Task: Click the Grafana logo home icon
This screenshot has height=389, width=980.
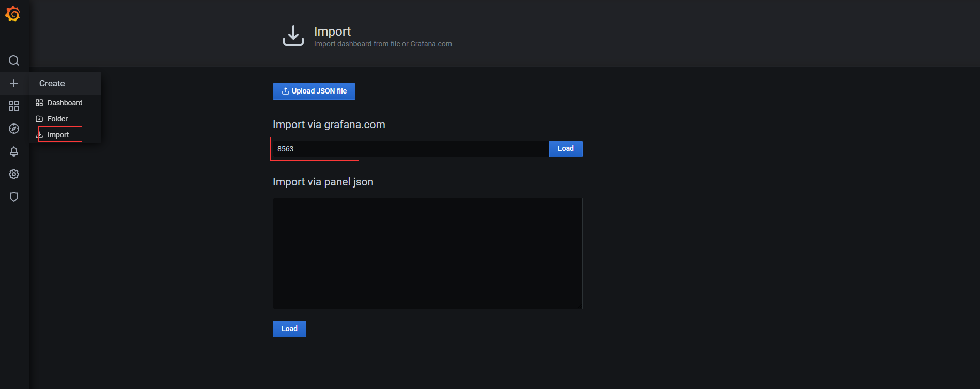Action: pos(13,14)
